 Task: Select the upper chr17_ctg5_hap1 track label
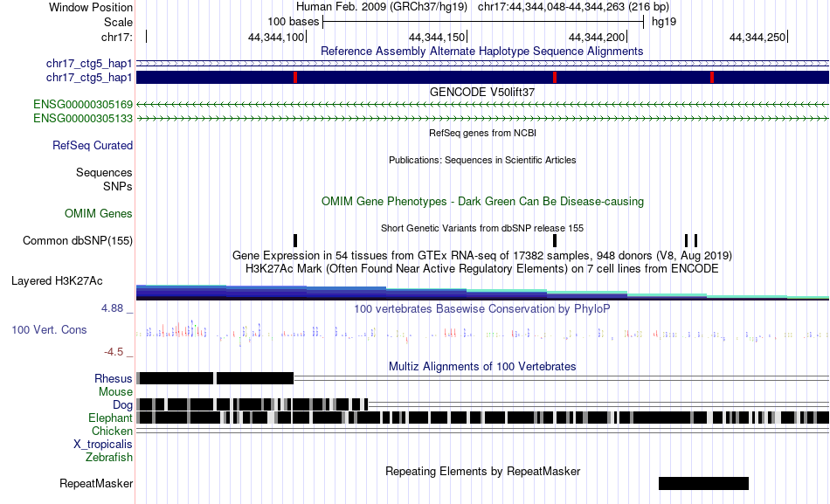[89, 64]
